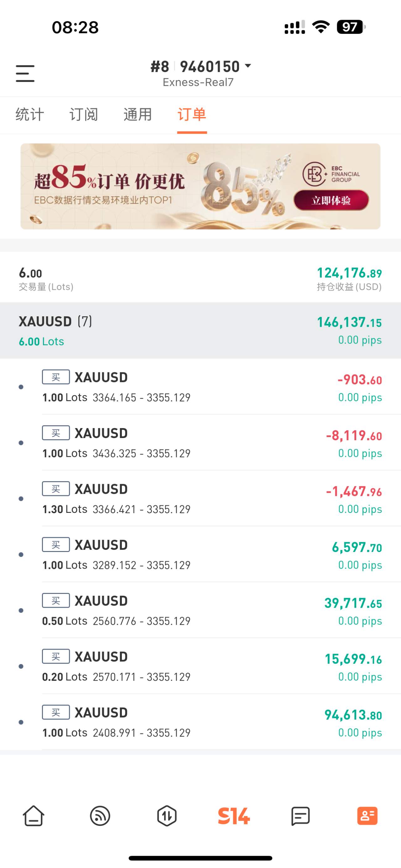Open the orange profile card icon
This screenshot has height=868, width=401.
point(367,816)
